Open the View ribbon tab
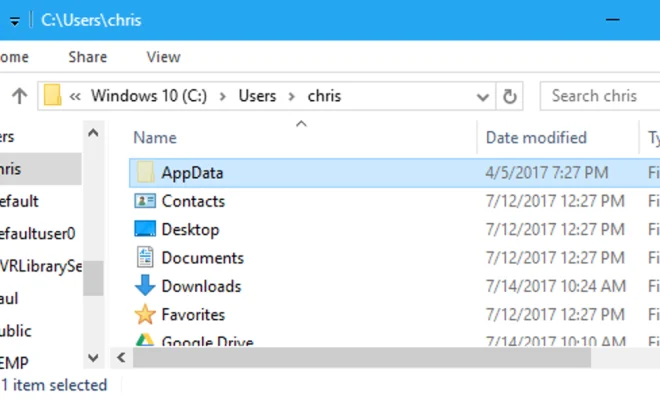This screenshot has height=400, width=660. [163, 57]
